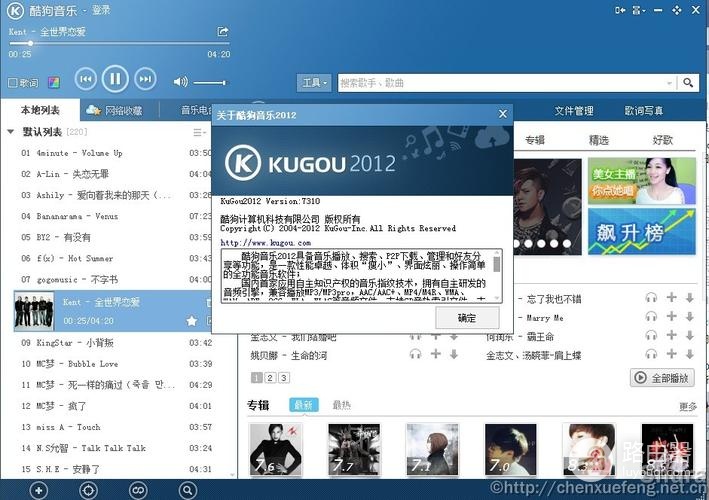The image size is (709, 500).
Task: Toggle the 歌词 lyrics checkbox
Action: [x=13, y=82]
